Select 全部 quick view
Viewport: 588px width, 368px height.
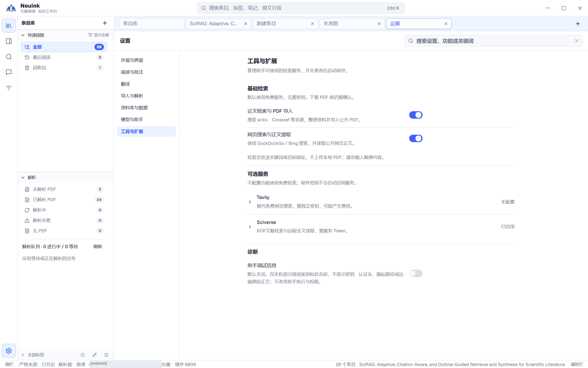tap(64, 47)
